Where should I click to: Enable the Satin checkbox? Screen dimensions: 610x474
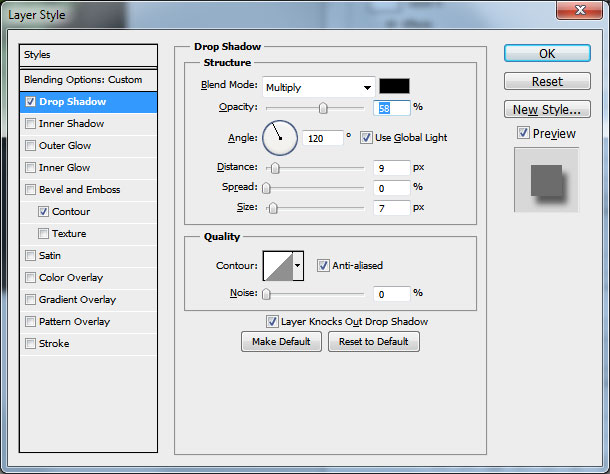(x=30, y=256)
